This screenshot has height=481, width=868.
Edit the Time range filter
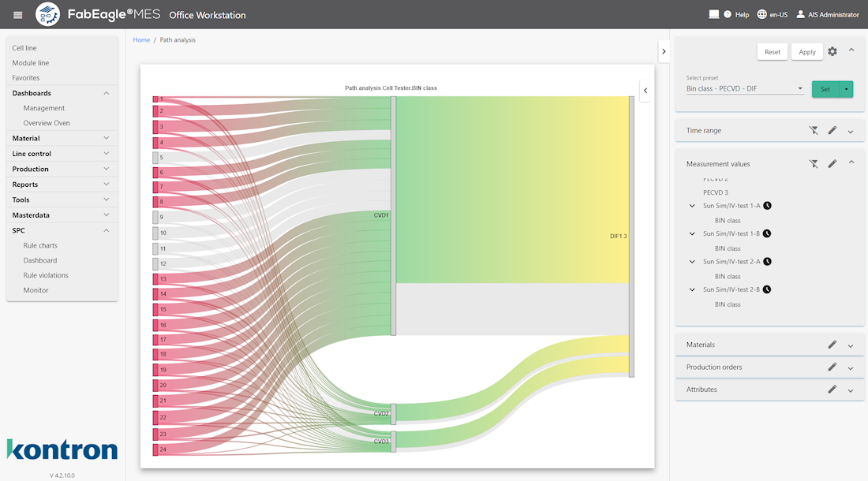(832, 131)
